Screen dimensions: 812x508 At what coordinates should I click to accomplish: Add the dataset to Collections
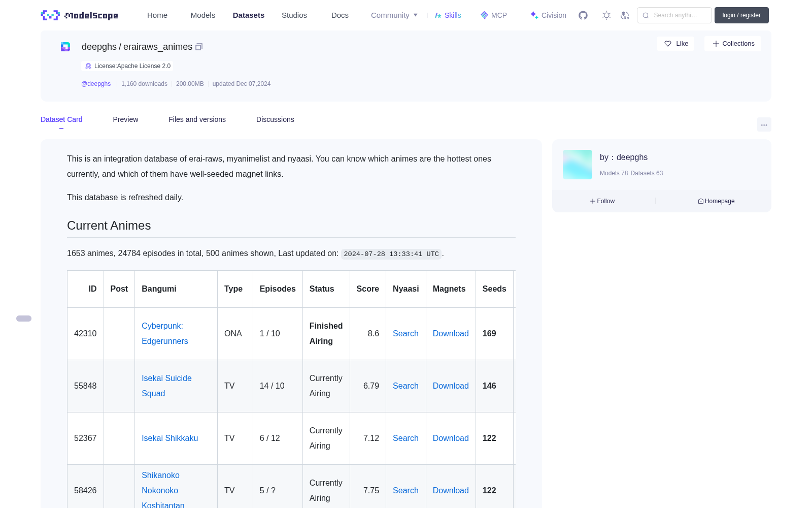pyautogui.click(x=733, y=44)
